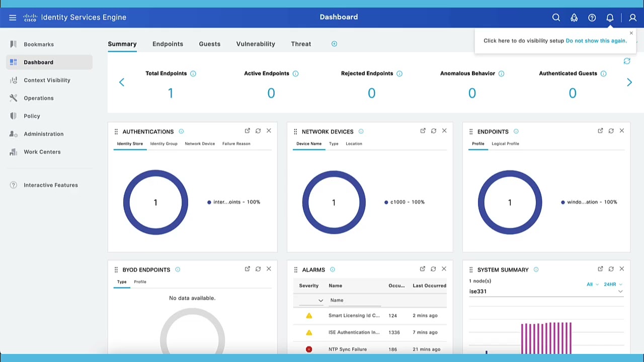Add a new dashboard tab with plus icon
This screenshot has height=362, width=644.
click(334, 44)
